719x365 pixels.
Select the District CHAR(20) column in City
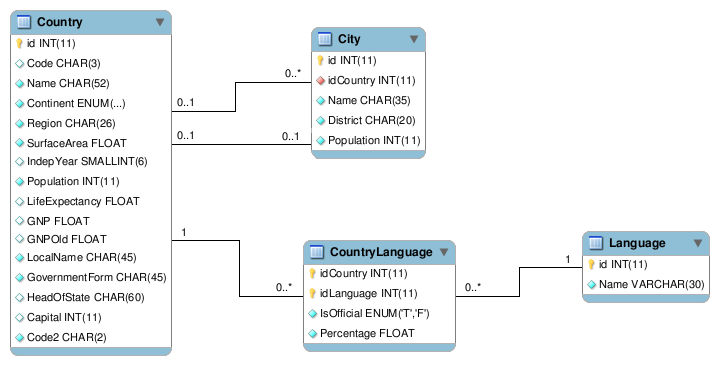point(369,120)
